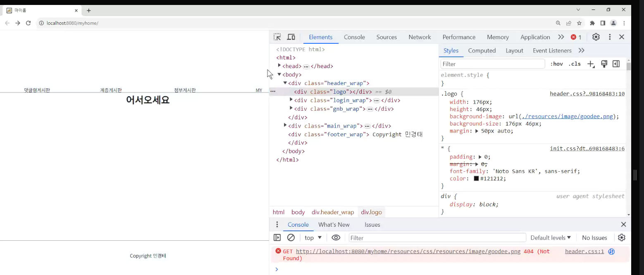Image resolution: width=644 pixels, height=275 pixels.
Task: Open the Performance tab
Action: (459, 37)
